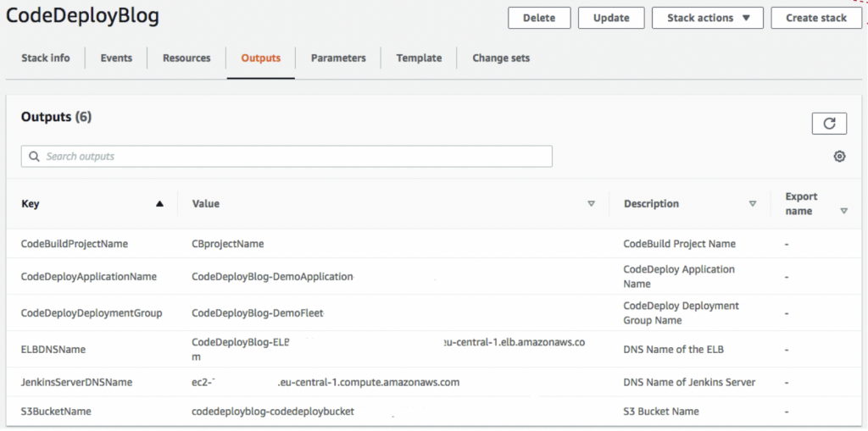Select the ELBDNSName key
This screenshot has height=431, width=868.
point(53,350)
